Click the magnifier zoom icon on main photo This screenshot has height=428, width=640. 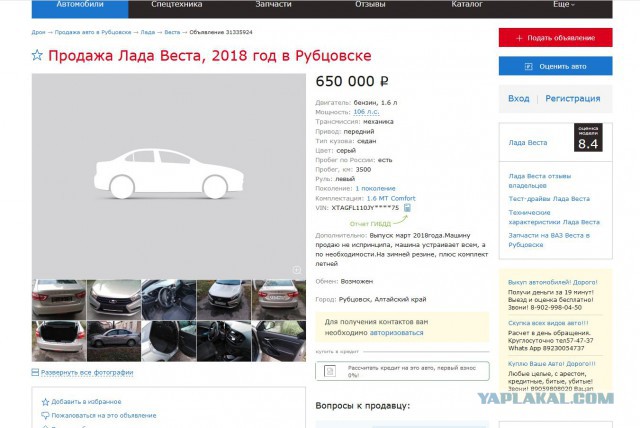coord(297,270)
